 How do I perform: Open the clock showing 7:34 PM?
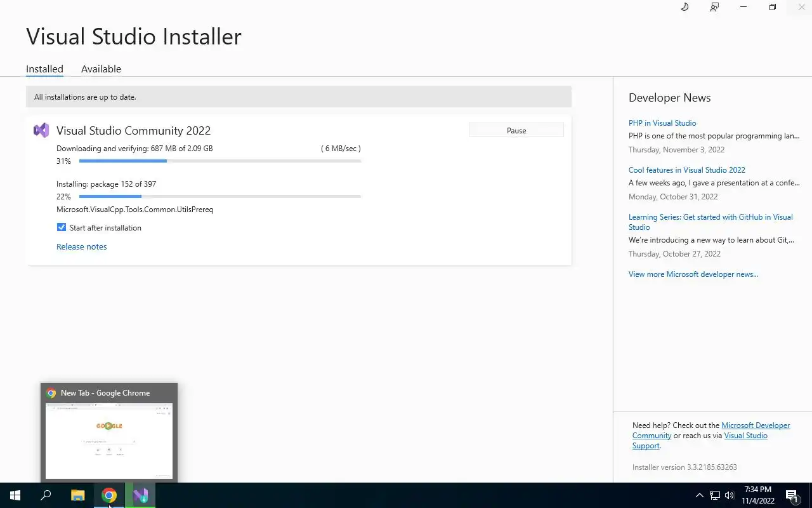pyautogui.click(x=758, y=495)
